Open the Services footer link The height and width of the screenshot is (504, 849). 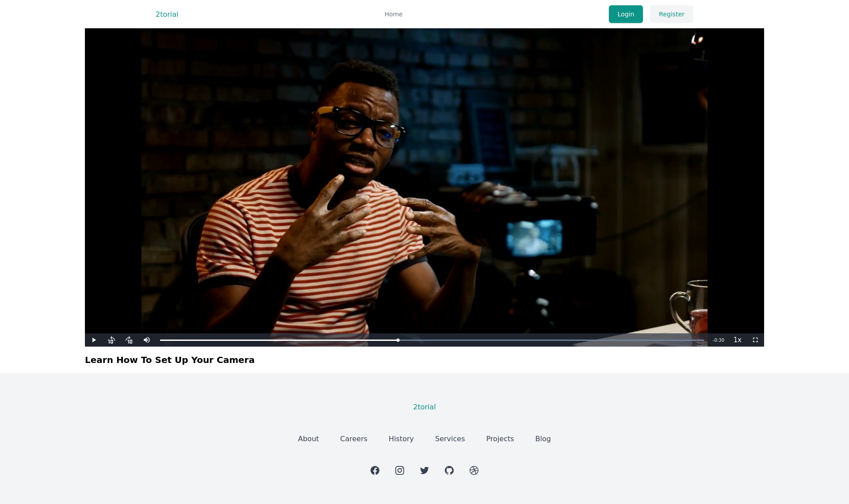(450, 439)
